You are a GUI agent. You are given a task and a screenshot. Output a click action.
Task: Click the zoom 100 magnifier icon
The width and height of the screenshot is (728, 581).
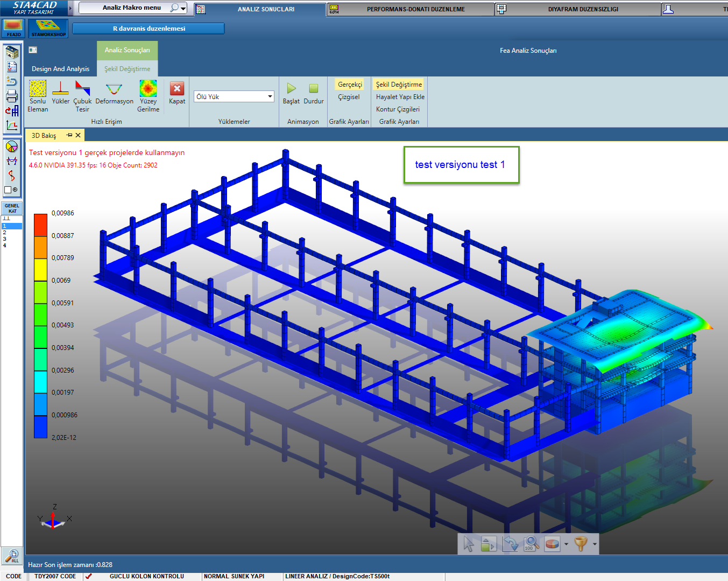pos(531,544)
